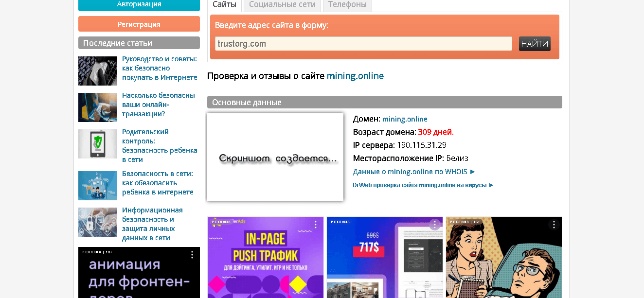This screenshot has width=644, height=298.
Task: Open the three-dot menu on the 717$ ad
Action: 435,224
